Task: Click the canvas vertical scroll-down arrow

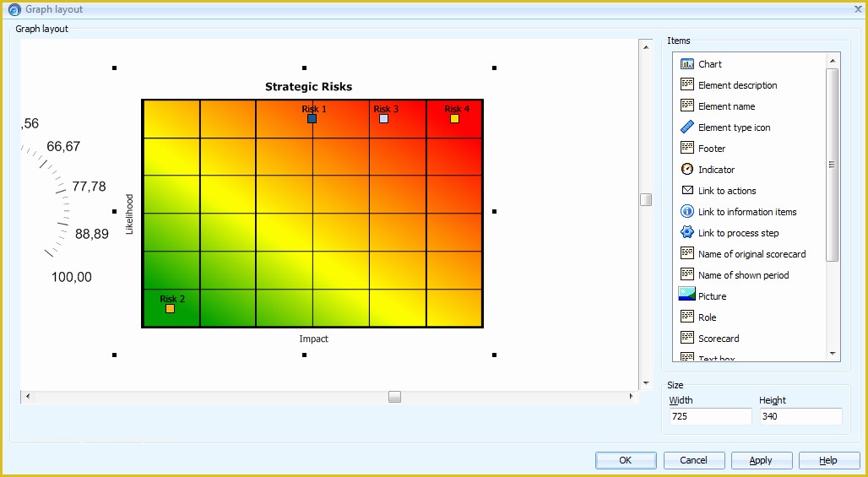Action: pyautogui.click(x=645, y=383)
